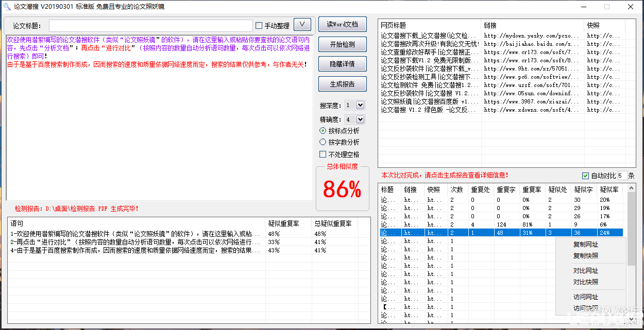
Task: Click the 疑似重复率 column header
Action: tap(289, 224)
